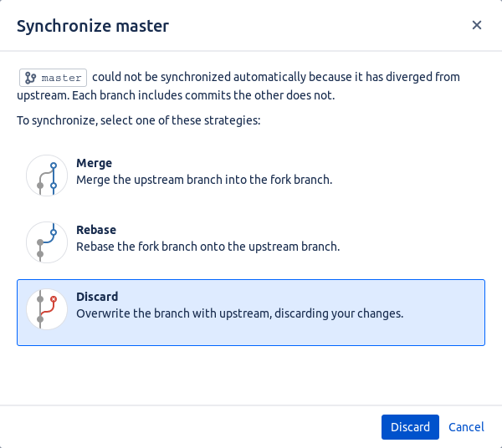Select the Discard strategy title

[97, 297]
